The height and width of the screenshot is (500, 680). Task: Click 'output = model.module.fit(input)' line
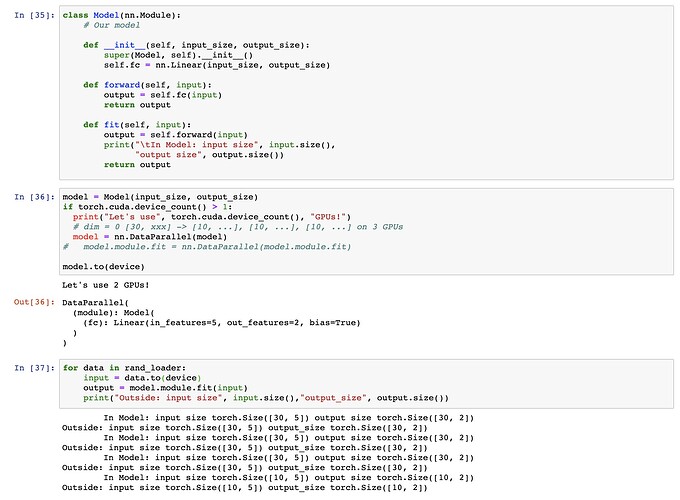164,388
